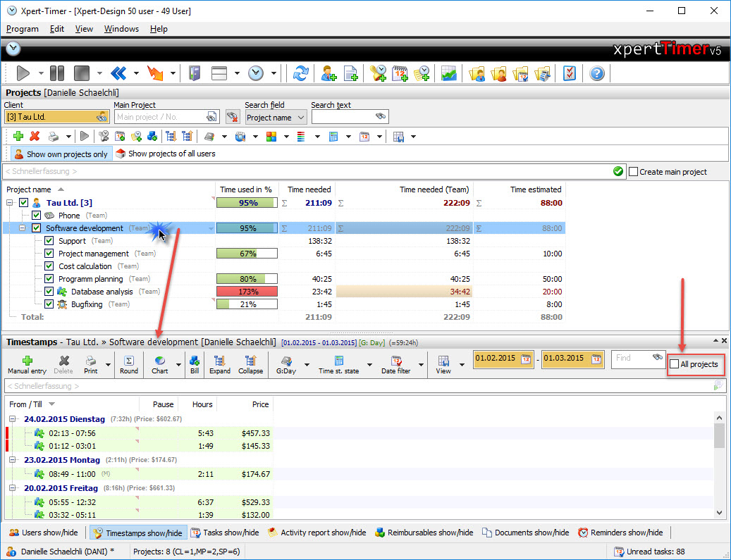Switch to Tasks show/hide tab
731x560 pixels.
tap(226, 533)
